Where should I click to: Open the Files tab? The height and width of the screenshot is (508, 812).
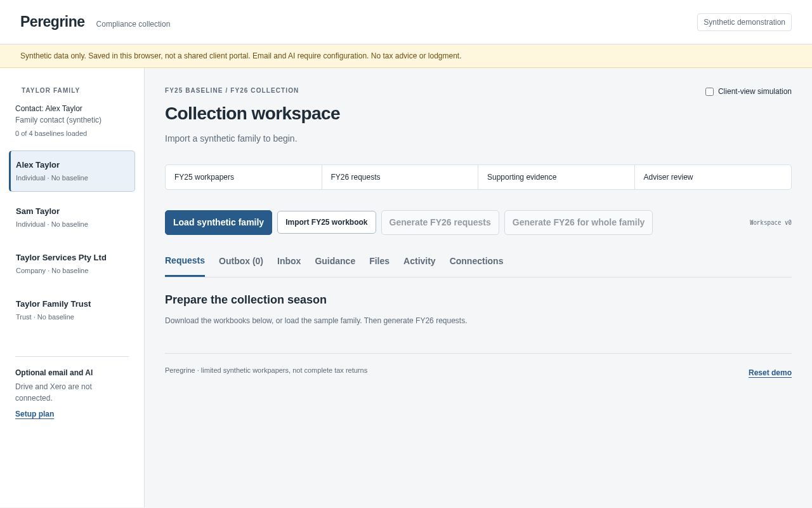(379, 261)
